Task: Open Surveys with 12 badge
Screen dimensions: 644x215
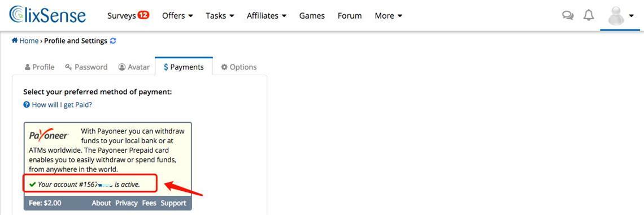Action: click(128, 16)
